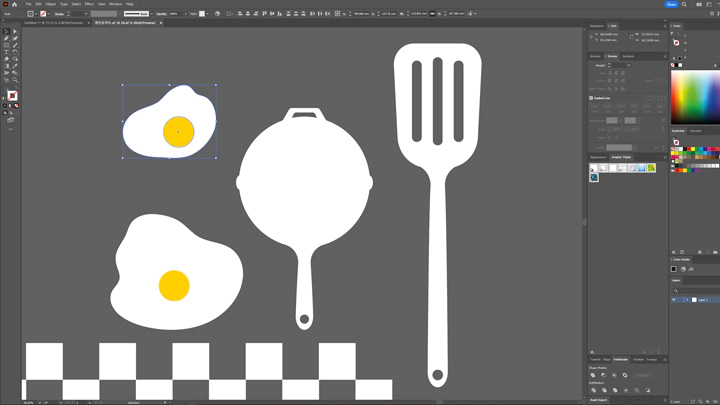Toggle Layer 1 visibility eye
Viewport: 720px width, 405px height.
674,300
